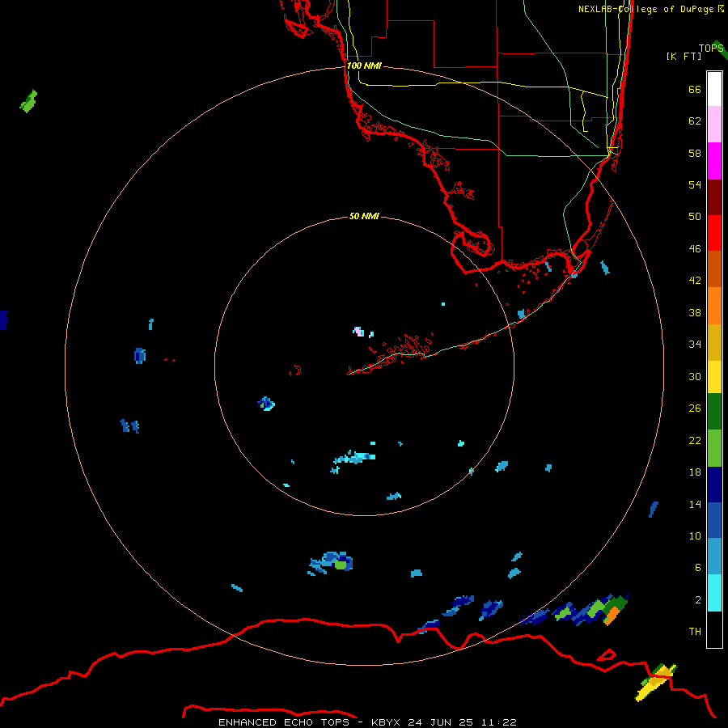
Task: Click the white swatch in the tops legend
Action: click(714, 89)
